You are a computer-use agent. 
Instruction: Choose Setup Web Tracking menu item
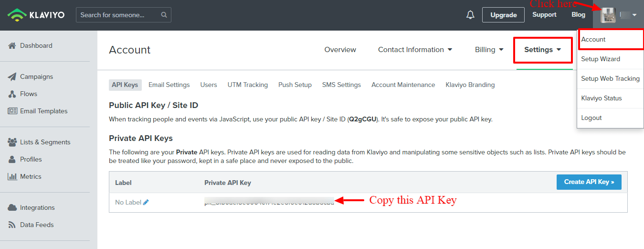click(x=610, y=78)
